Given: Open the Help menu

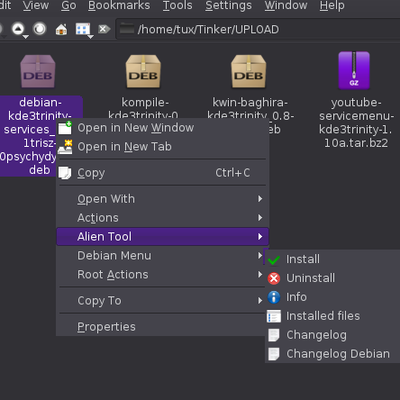Looking at the screenshot, I should pos(332,5).
